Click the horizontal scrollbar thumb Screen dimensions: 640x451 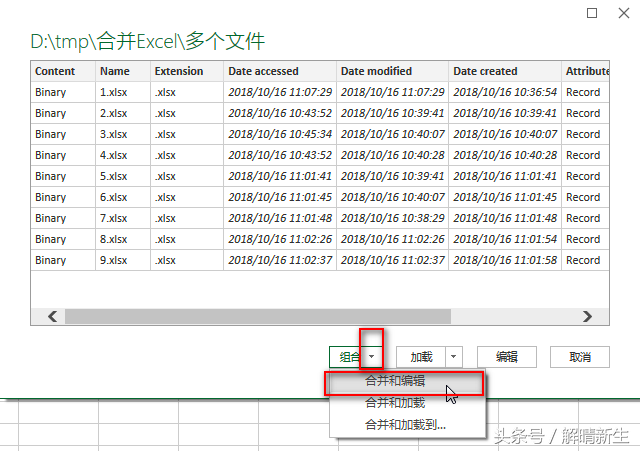click(258, 316)
